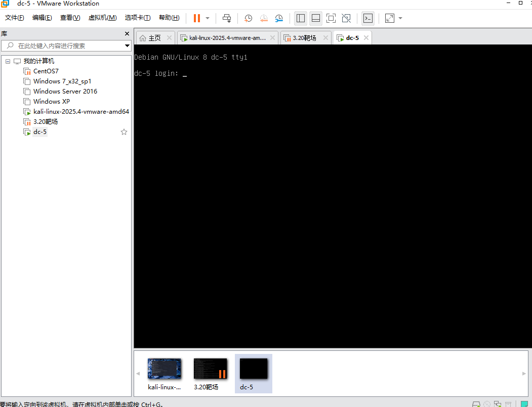532x407 pixels.
Task: Open the kali-linux thumbnail in the bottom bar
Action: [x=164, y=374]
